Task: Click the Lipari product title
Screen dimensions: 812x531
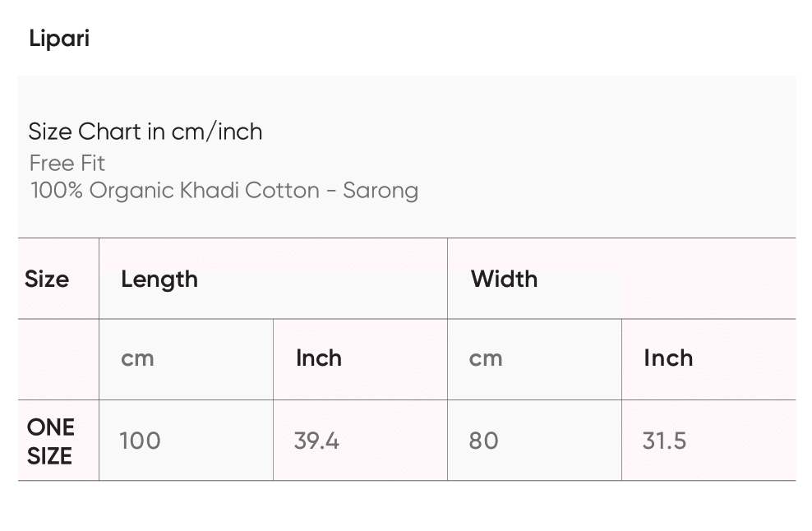Action: click(x=59, y=39)
